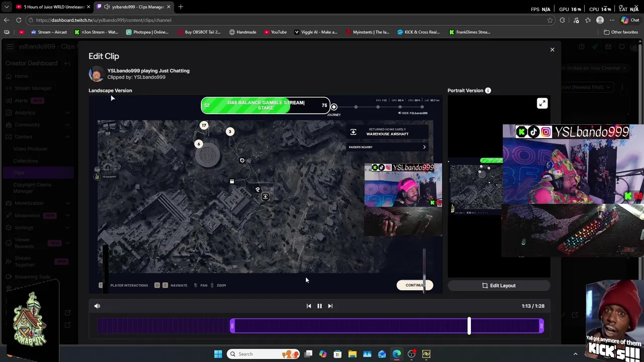This screenshot has height=362, width=644.
Task: Mute the clip audio with speaker icon
Action: [97, 306]
